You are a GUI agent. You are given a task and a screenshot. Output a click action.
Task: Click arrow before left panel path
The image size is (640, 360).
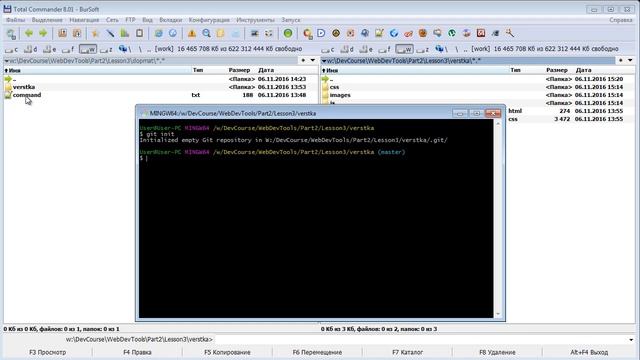click(7, 61)
